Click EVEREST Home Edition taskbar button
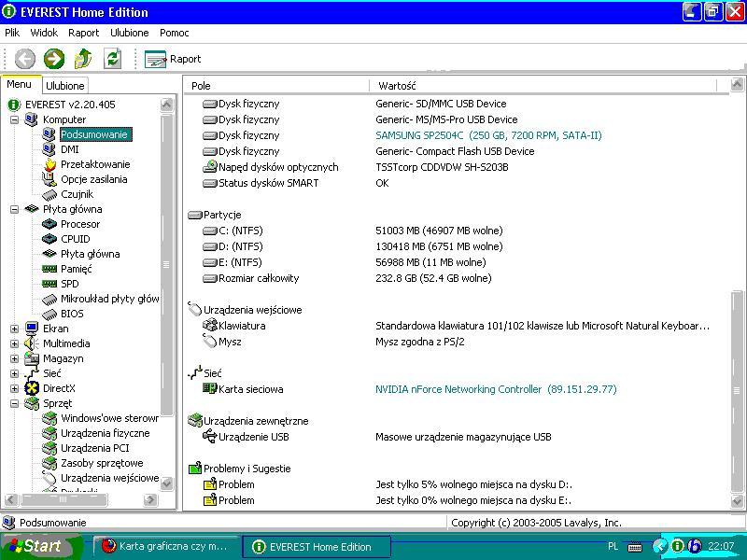Viewport: 747px width, 560px height. [317, 547]
